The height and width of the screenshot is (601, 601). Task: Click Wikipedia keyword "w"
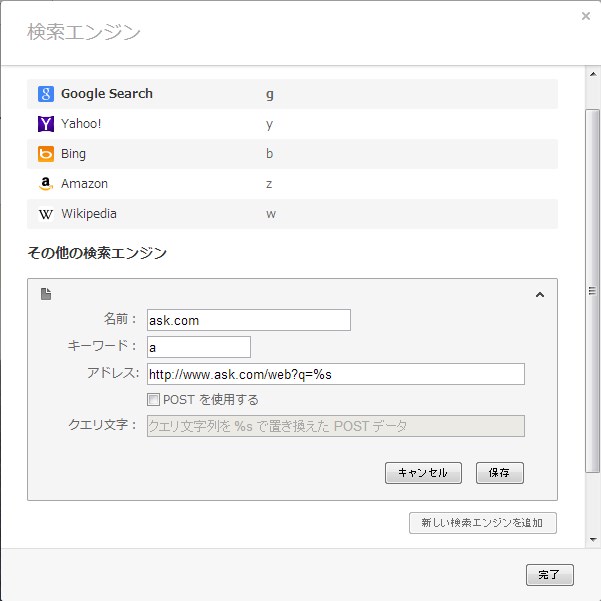coord(271,214)
